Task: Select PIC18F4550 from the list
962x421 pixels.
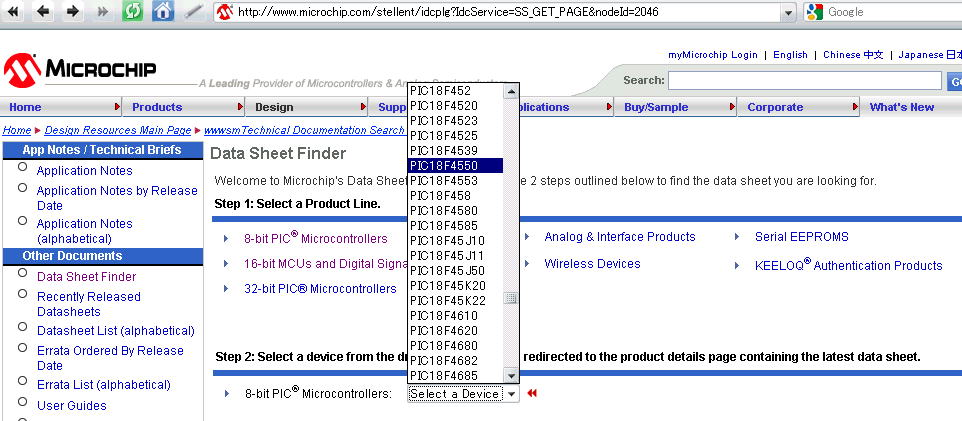Action: 455,166
